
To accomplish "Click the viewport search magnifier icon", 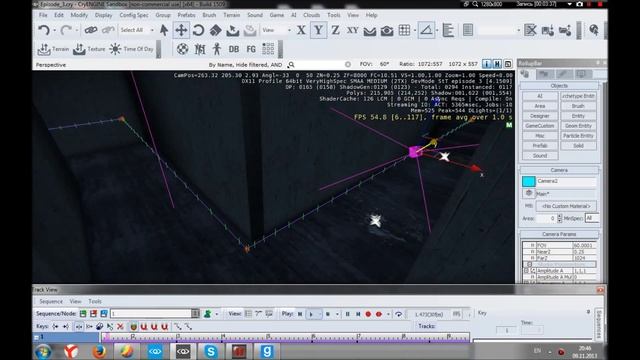I will point(291,65).
